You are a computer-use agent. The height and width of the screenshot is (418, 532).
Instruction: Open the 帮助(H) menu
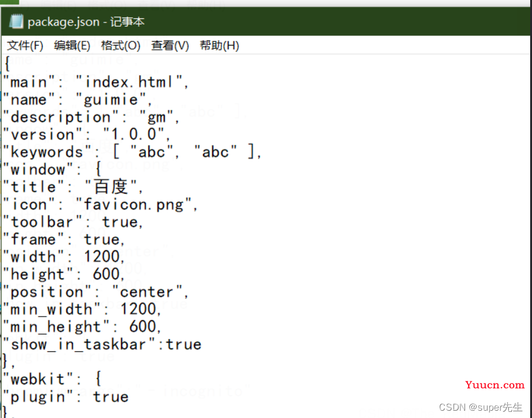click(219, 46)
